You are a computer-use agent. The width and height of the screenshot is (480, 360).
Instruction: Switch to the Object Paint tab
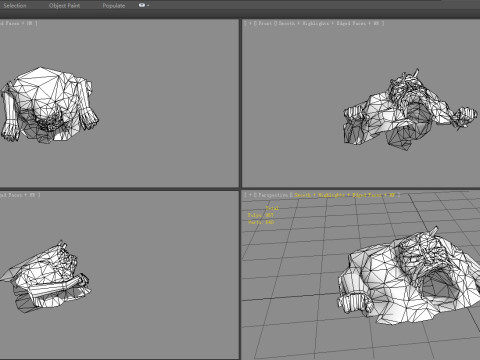click(x=64, y=6)
